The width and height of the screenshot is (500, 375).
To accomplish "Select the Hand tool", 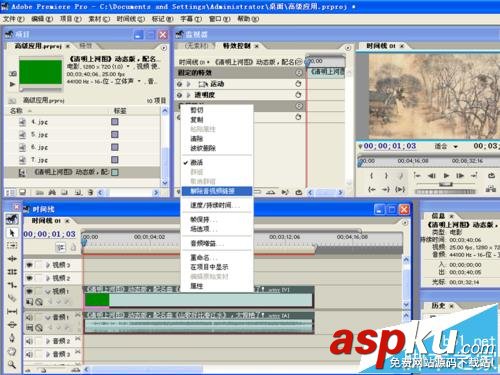I will tap(12, 351).
